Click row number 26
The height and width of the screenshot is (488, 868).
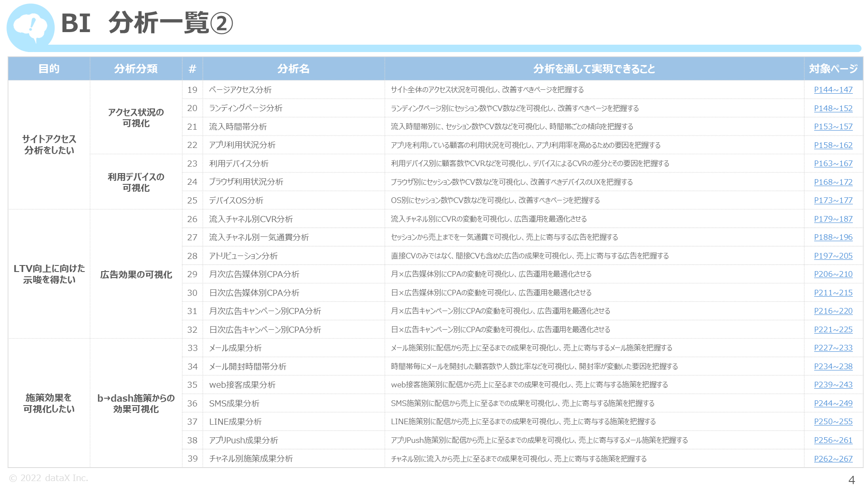pyautogui.click(x=192, y=219)
